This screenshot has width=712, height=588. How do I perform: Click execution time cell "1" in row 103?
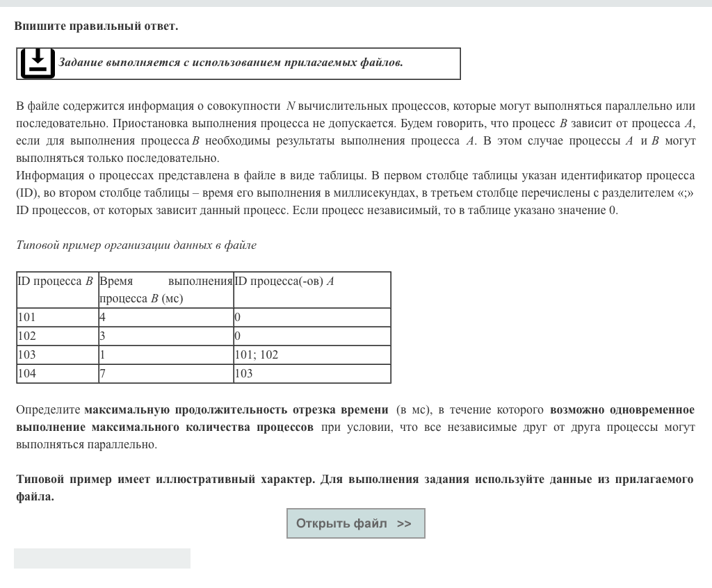tap(103, 354)
